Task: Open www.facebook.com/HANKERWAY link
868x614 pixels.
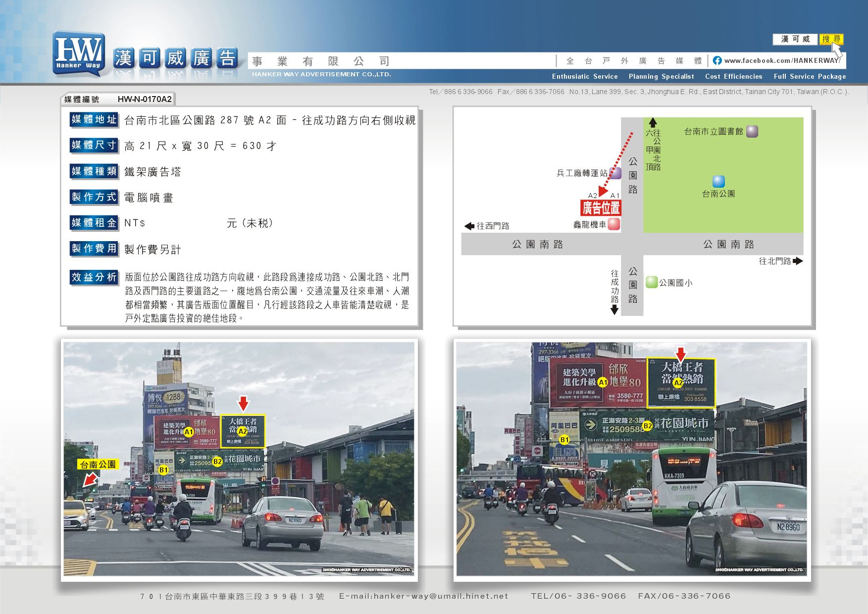Action: tap(782, 60)
